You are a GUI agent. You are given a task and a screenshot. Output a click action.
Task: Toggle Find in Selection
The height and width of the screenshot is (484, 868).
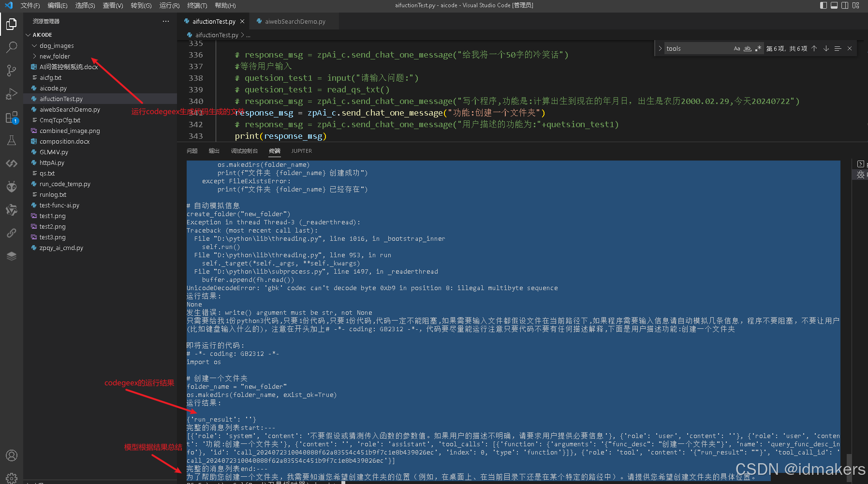[x=838, y=48]
